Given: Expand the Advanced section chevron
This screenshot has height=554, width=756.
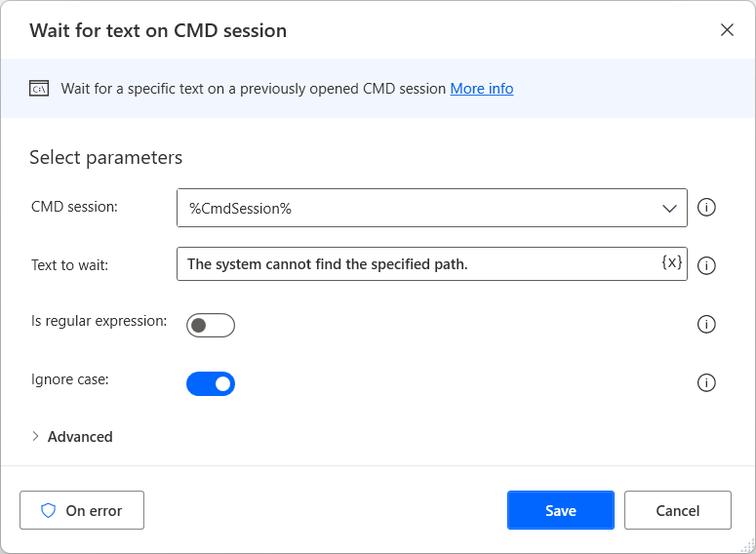Looking at the screenshot, I should coord(36,437).
